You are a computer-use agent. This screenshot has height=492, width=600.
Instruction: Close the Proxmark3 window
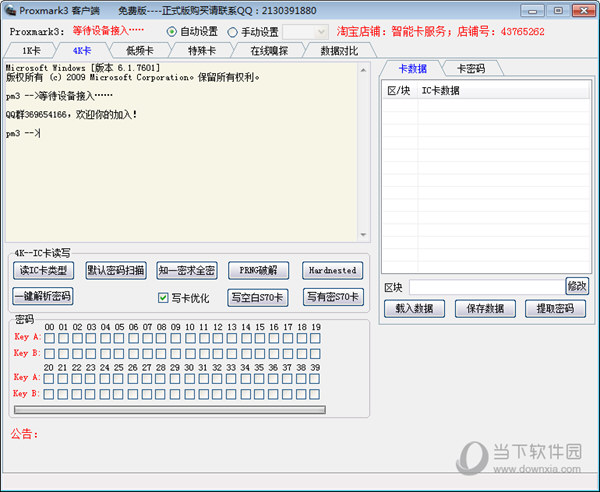pyautogui.click(x=584, y=11)
